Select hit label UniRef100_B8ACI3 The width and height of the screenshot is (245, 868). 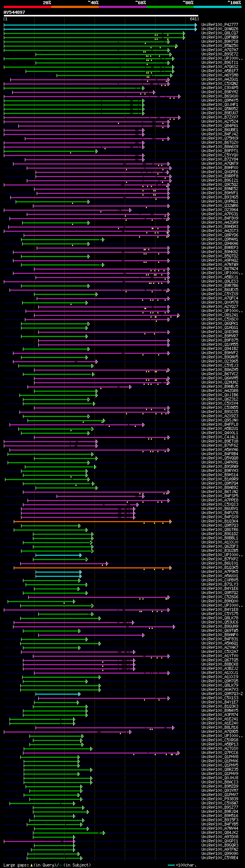(220, 782)
